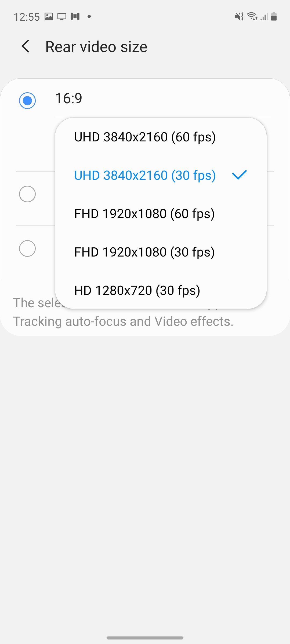The height and width of the screenshot is (644, 290).
Task: Tap the Wi-Fi status icon
Action: [252, 17]
